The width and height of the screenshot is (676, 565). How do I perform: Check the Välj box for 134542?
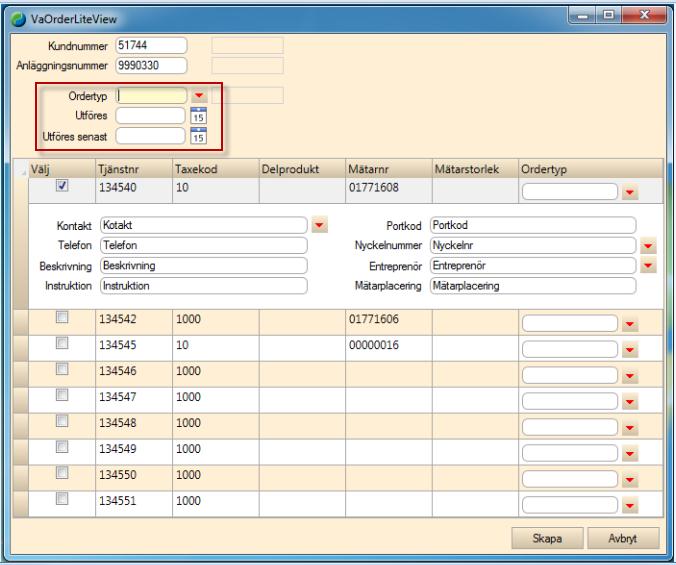pyautogui.click(x=62, y=317)
